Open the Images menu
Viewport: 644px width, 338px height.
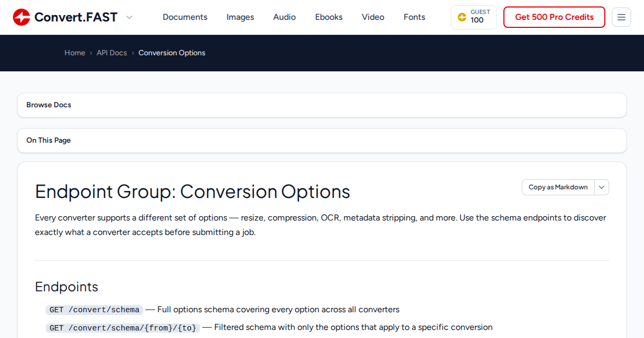pyautogui.click(x=240, y=17)
